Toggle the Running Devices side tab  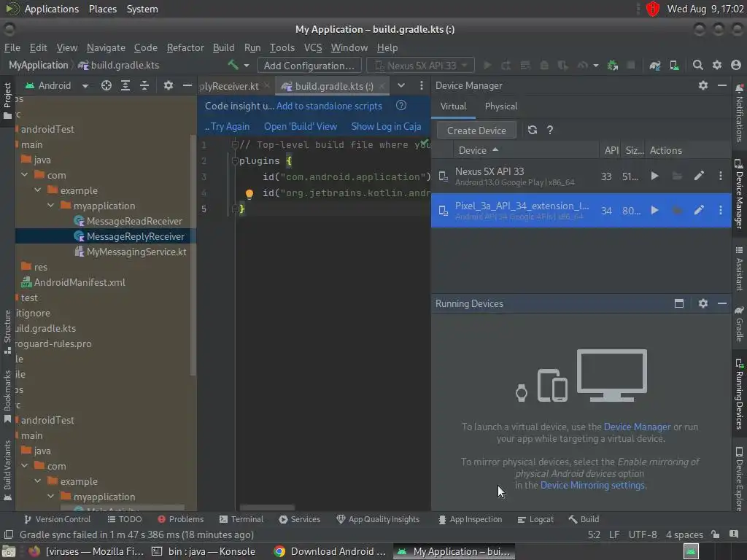(740, 394)
